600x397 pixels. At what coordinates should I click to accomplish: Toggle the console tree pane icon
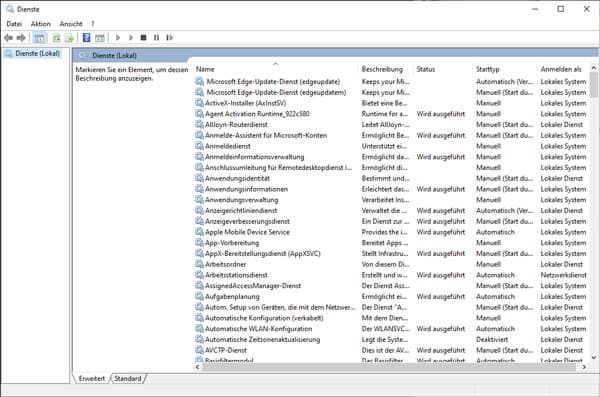point(39,38)
